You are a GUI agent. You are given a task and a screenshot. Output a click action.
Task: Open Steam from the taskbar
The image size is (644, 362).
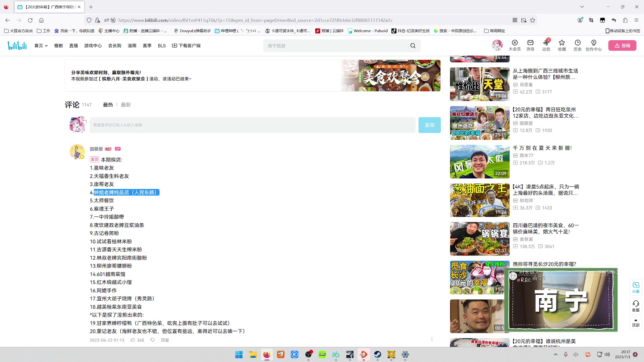pyautogui.click(x=378, y=355)
